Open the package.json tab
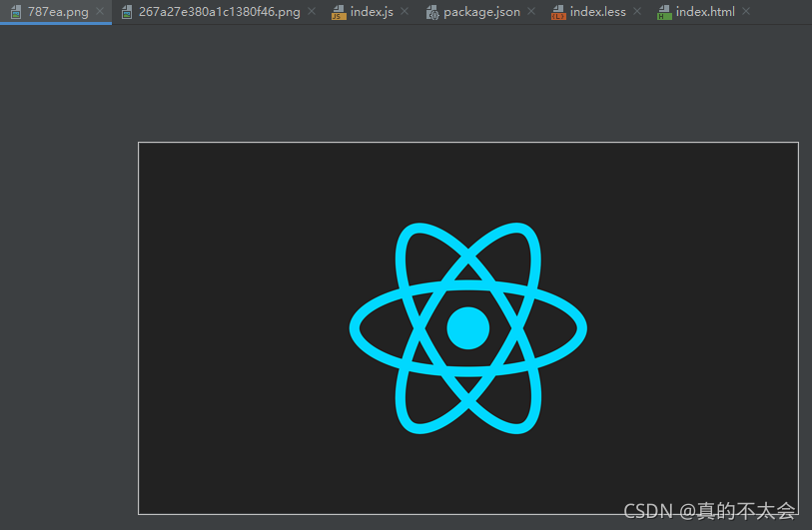812x530 pixels. [481, 12]
